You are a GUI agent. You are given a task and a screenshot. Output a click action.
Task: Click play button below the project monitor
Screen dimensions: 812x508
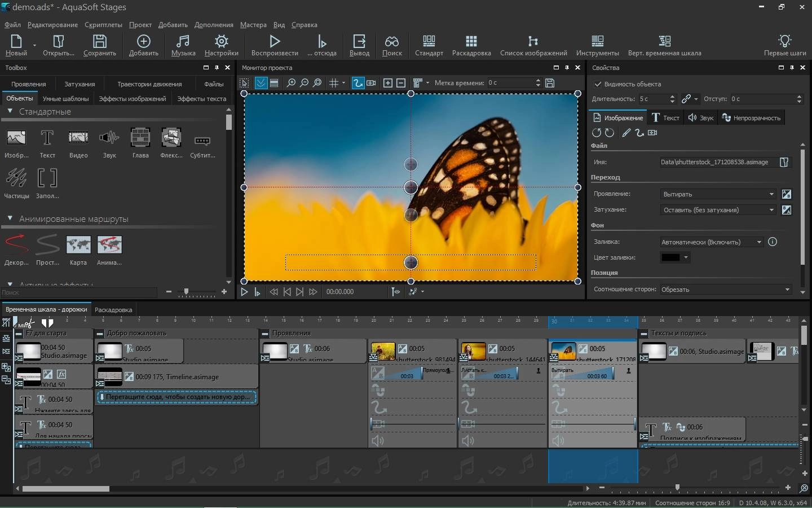click(244, 292)
